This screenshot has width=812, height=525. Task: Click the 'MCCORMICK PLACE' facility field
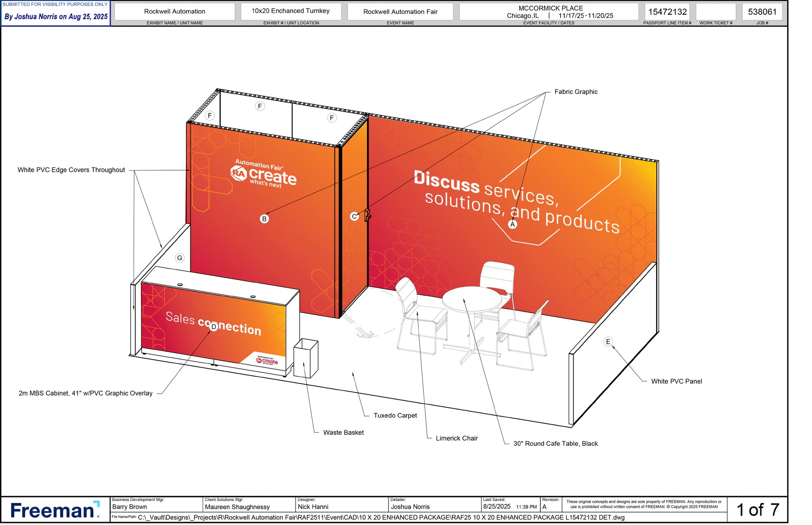pyautogui.click(x=549, y=12)
